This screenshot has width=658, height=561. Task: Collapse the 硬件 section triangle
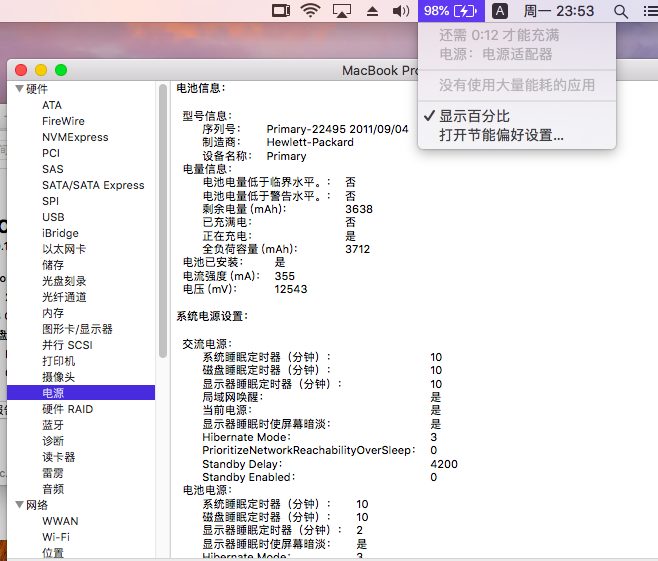19,89
